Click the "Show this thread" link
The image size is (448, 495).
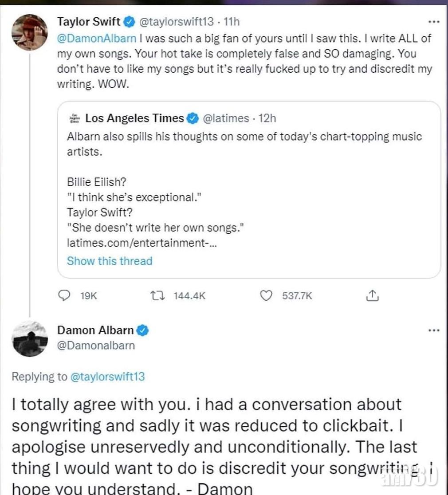110,261
